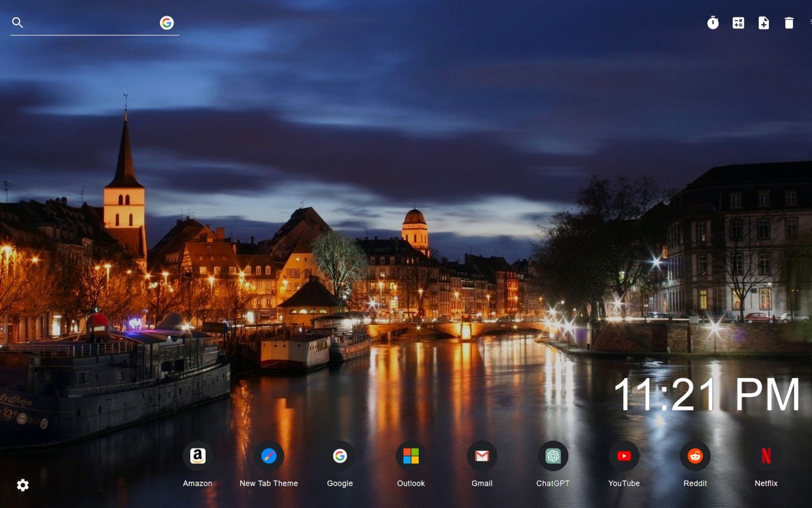Click the Amazon text label
This screenshot has width=812, height=508.
pyautogui.click(x=198, y=483)
